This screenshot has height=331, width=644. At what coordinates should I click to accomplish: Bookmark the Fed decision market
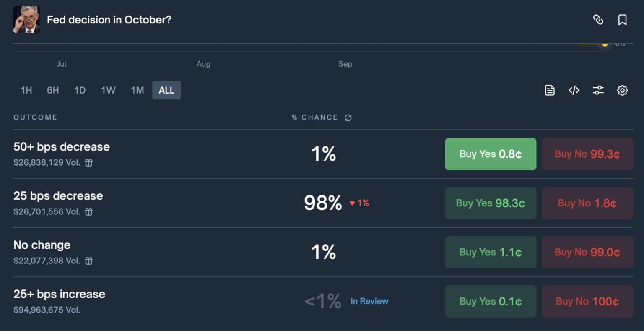tap(623, 20)
